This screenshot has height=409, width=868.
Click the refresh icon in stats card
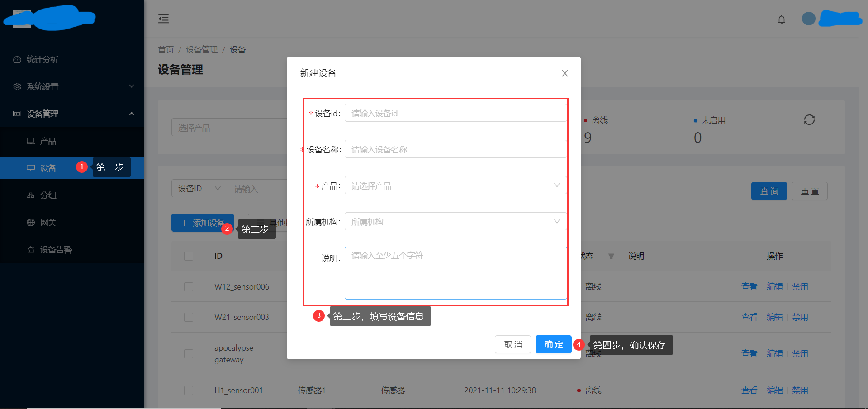pos(809,120)
